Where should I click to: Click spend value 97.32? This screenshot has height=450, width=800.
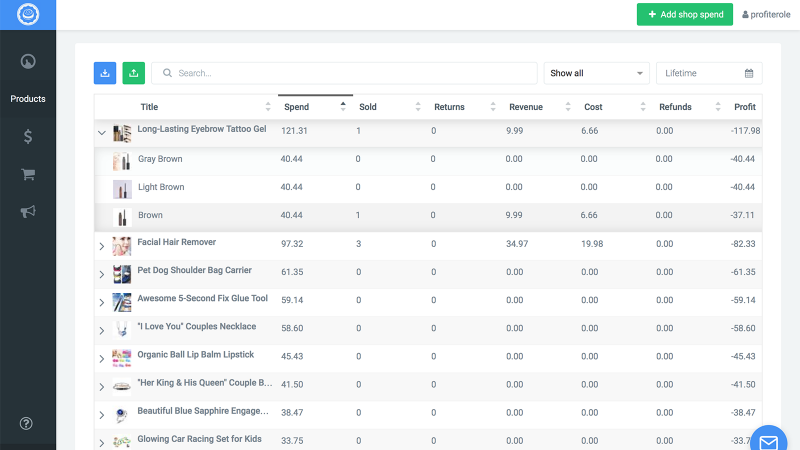click(292, 244)
